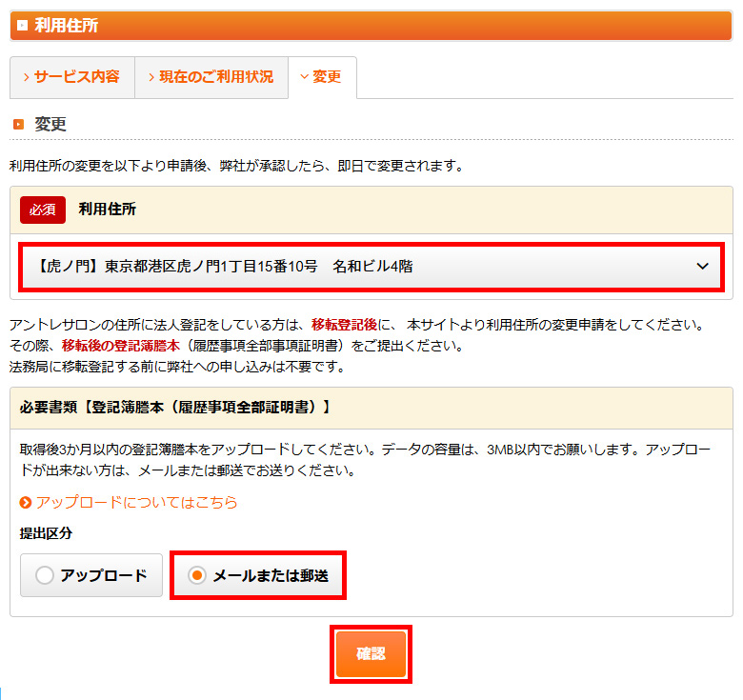Screen dimensions: 743x700
Task: Select the アップロード radio button
Action: [44, 575]
